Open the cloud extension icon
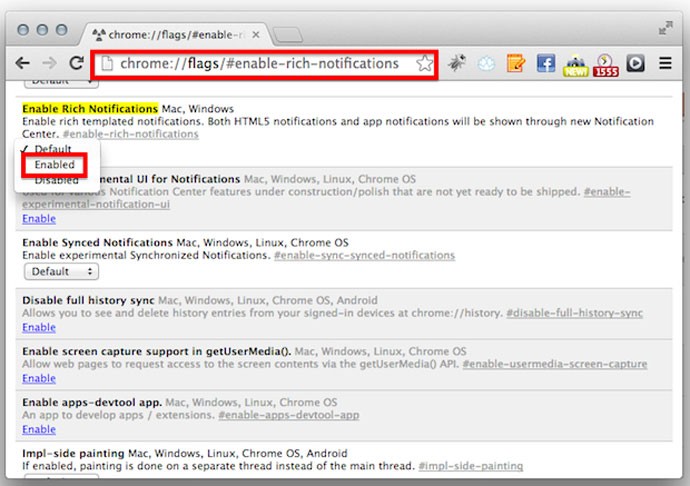The width and height of the screenshot is (690, 486). (x=486, y=64)
